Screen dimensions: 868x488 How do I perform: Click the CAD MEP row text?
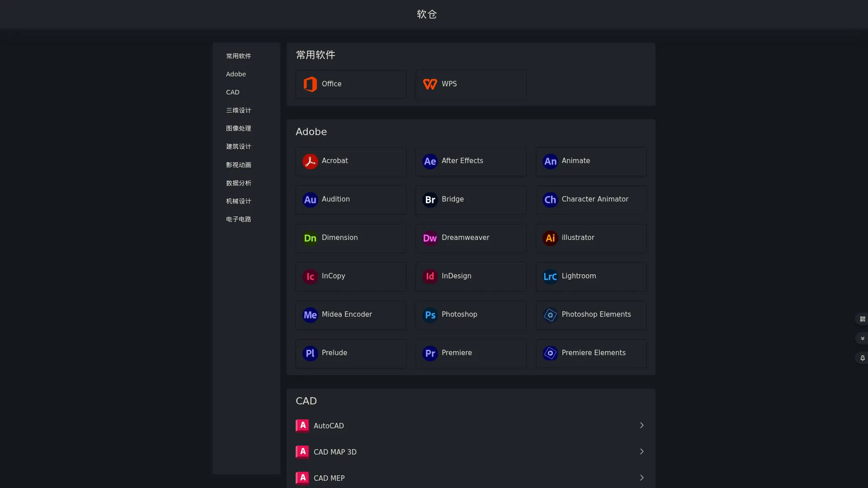pyautogui.click(x=329, y=479)
